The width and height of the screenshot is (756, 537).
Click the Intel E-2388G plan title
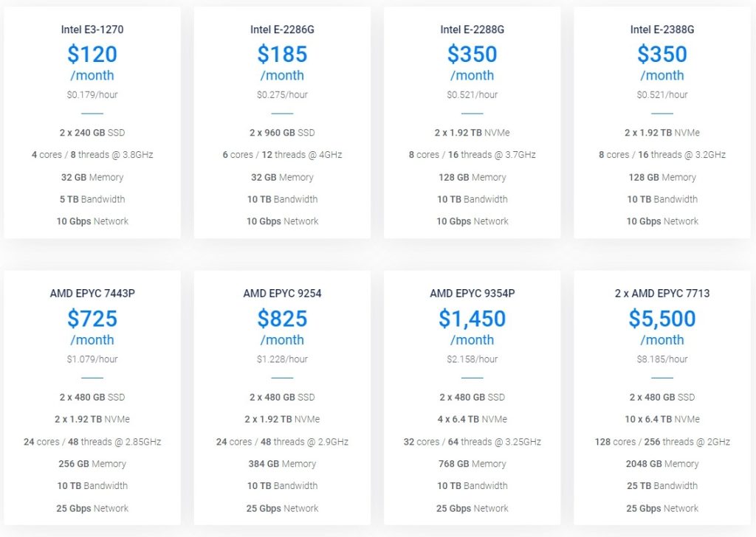click(662, 30)
